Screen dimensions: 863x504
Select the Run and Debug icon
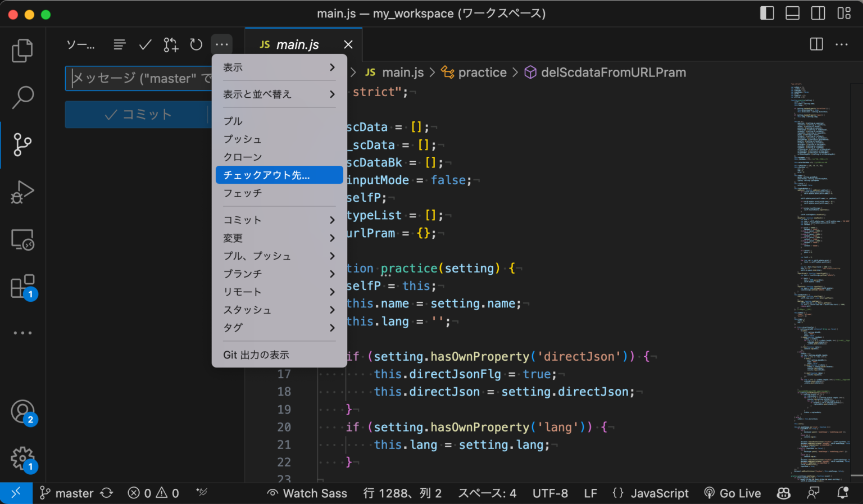coord(22,192)
